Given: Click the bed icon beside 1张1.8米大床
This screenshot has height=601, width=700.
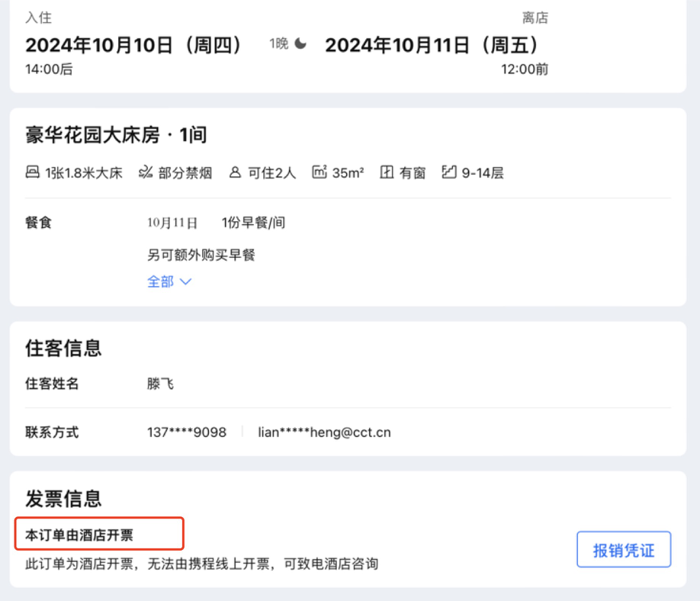Looking at the screenshot, I should (32, 173).
